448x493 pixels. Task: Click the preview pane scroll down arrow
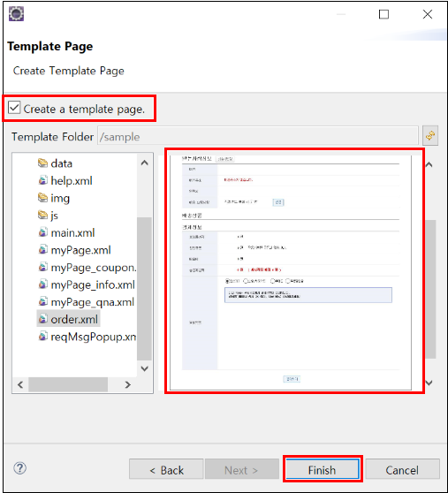click(x=429, y=383)
